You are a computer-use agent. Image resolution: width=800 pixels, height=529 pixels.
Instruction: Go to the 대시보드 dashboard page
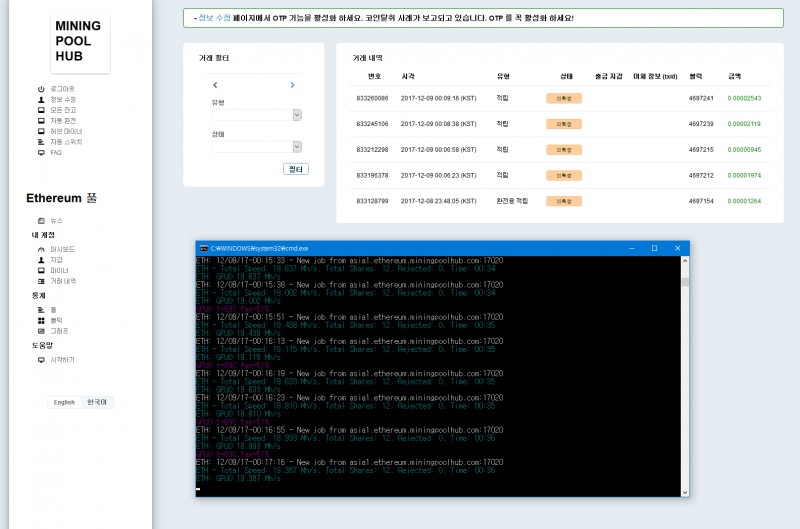[62, 248]
